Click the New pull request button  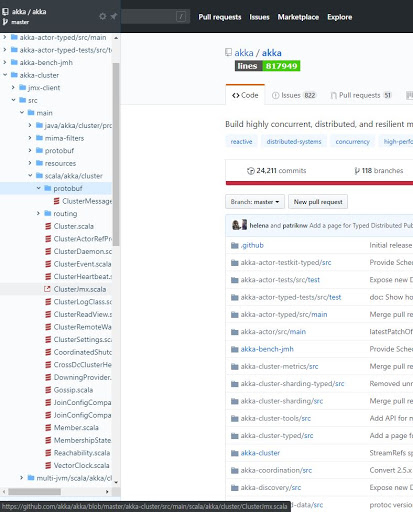pyautogui.click(x=318, y=202)
